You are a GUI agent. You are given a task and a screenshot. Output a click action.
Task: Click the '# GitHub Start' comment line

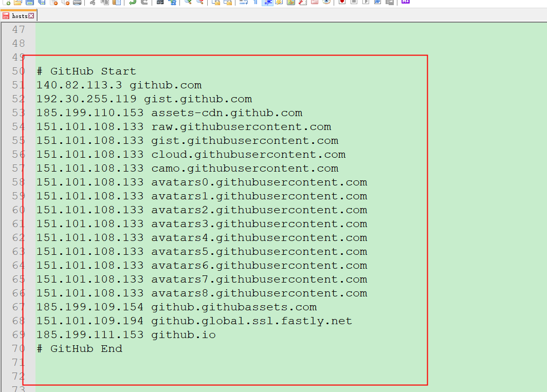click(86, 71)
